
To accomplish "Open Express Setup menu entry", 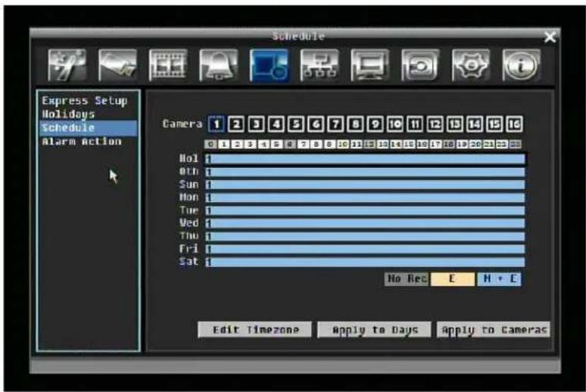I will (85, 101).
